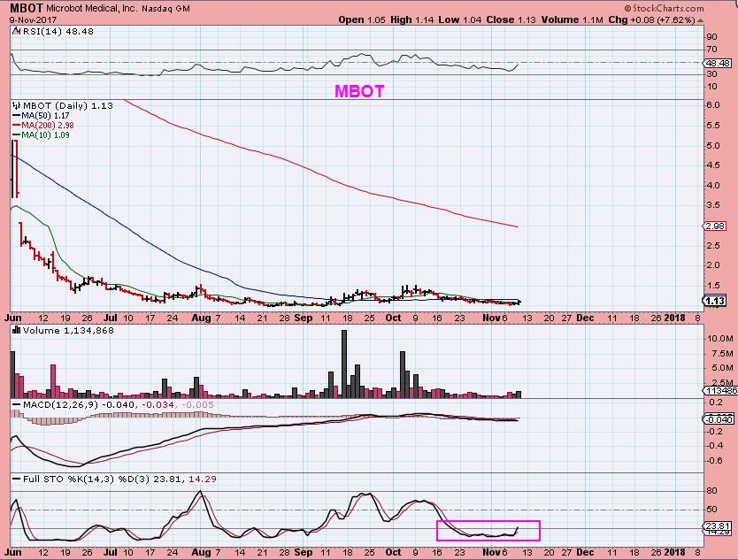The image size is (738, 560).
Task: Click the RSI line icon before RSI(14)
Action: click(17, 31)
